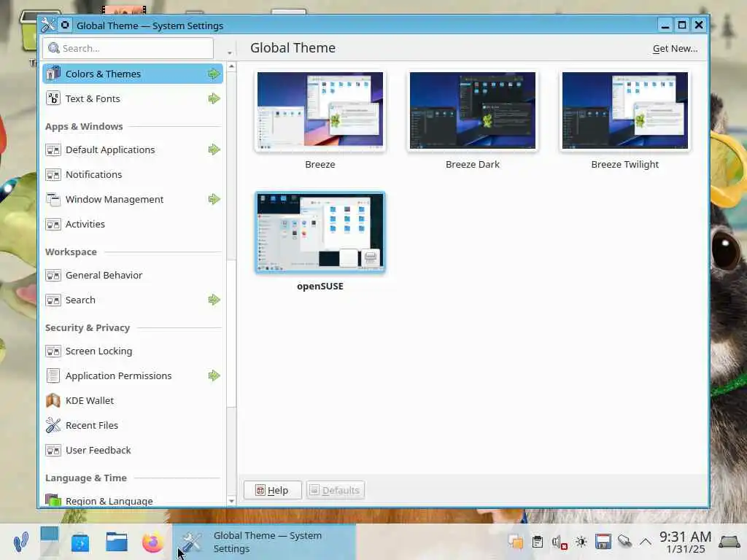Expand Application Permissions arrow

click(x=214, y=376)
